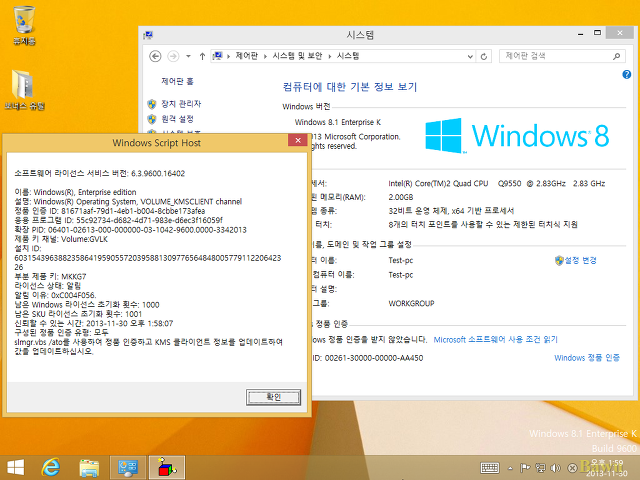Viewport: 640px width, 480px height.
Task: Open Microsoft 소프트웨어 사용 조건 읽기 link
Action: click(x=496, y=340)
